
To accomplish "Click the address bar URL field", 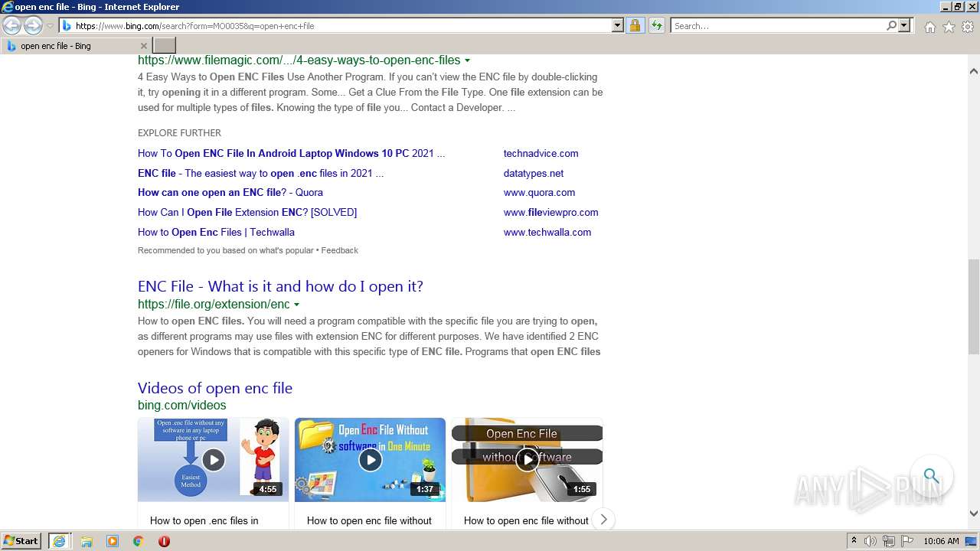I will pos(341,26).
